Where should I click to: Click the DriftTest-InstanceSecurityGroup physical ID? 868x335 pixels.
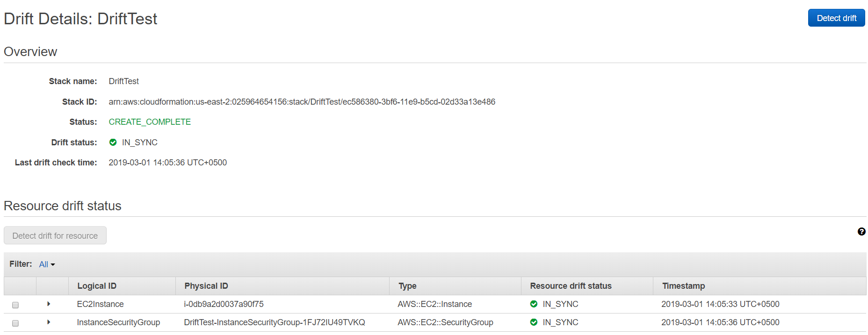click(274, 322)
